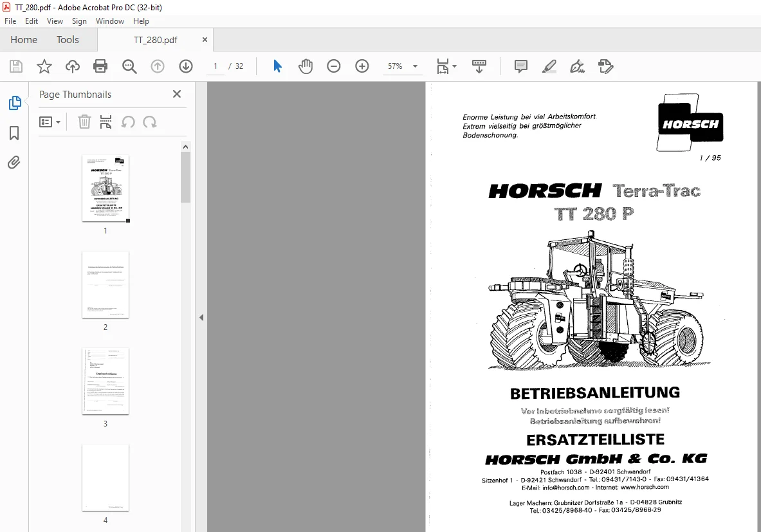Click the upload to cloud icon
Image resolution: width=761 pixels, height=532 pixels.
(72, 66)
